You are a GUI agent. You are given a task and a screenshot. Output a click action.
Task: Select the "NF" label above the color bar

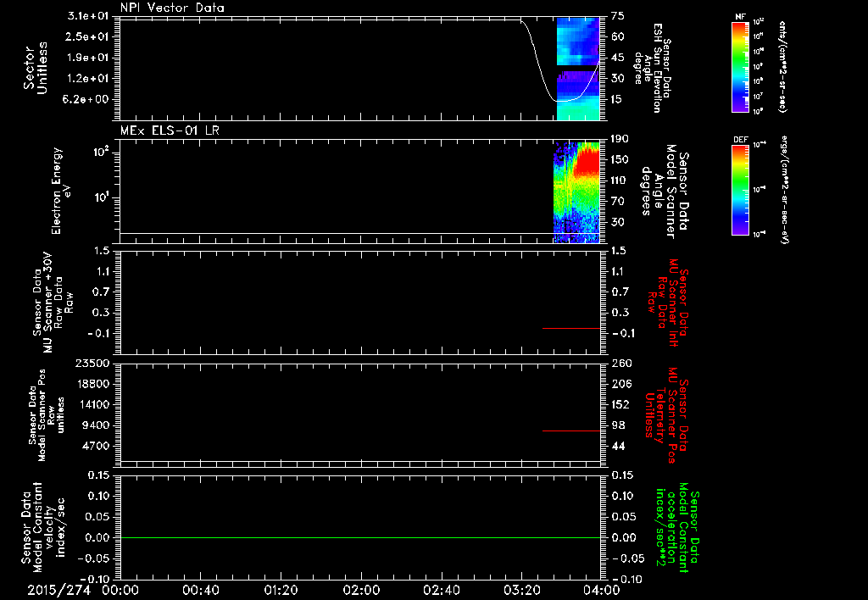(740, 17)
